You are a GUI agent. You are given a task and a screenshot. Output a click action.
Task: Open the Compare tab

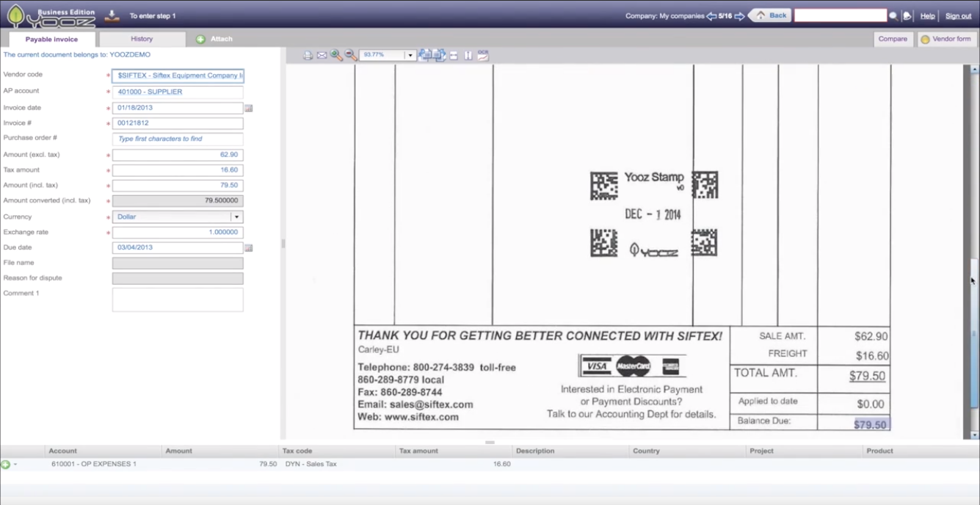[893, 39]
